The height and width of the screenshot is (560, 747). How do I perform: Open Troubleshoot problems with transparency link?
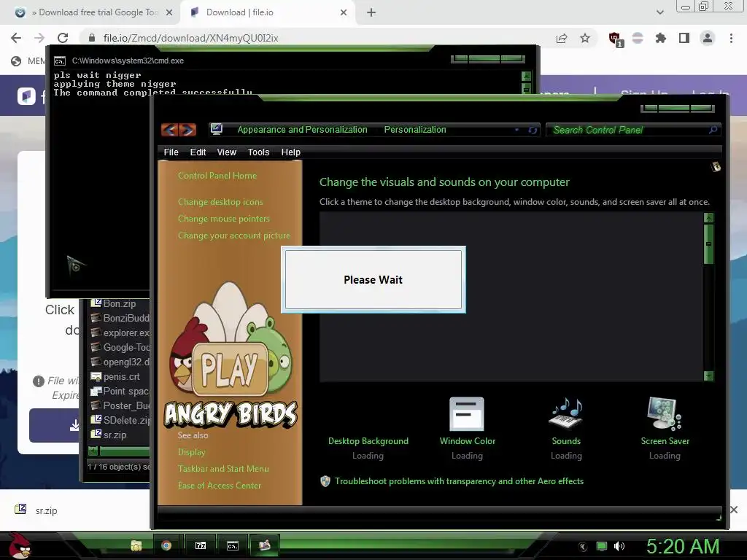coord(459,481)
